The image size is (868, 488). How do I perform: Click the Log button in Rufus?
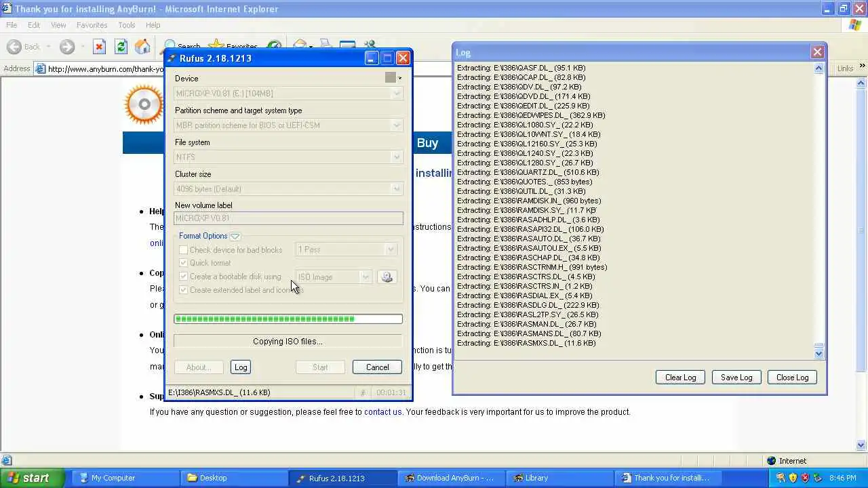coord(241,367)
